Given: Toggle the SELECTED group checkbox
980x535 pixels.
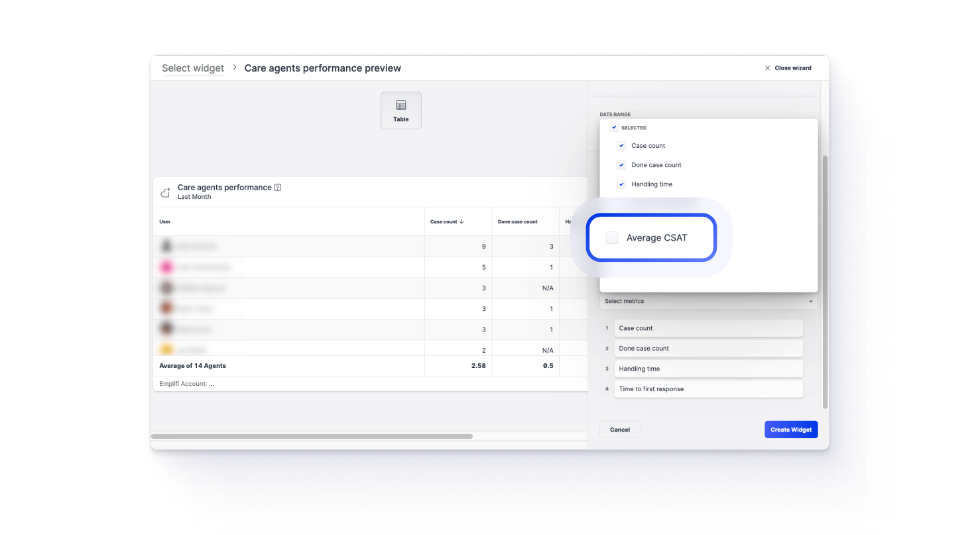Looking at the screenshot, I should pos(614,128).
